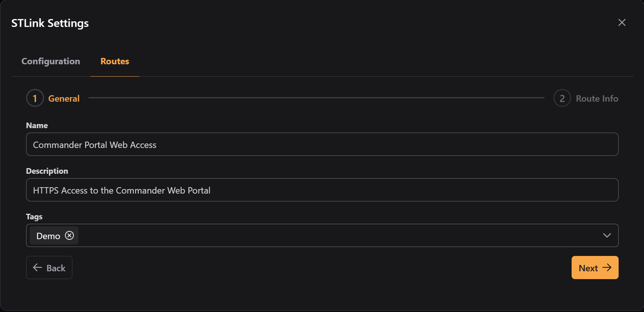
Task: Select the step circle numbered 1 beside General
Action: 35,98
